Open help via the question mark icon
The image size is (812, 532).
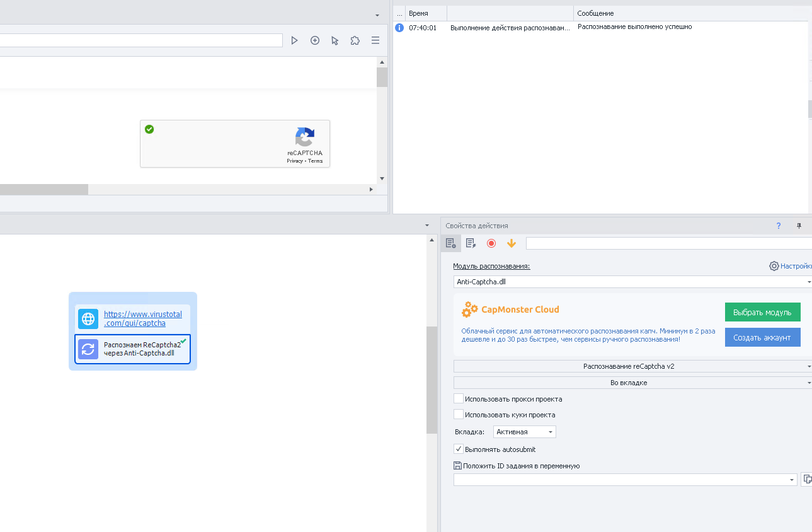779,226
